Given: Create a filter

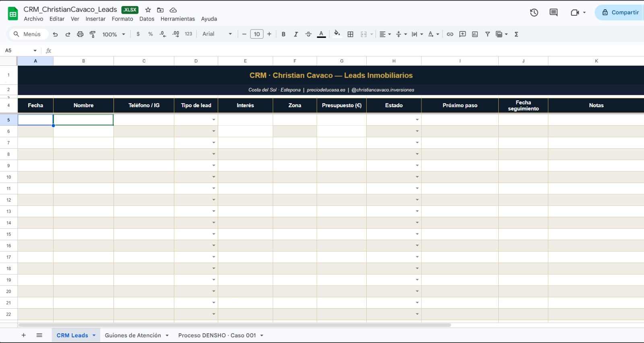Looking at the screenshot, I should pyautogui.click(x=487, y=34).
